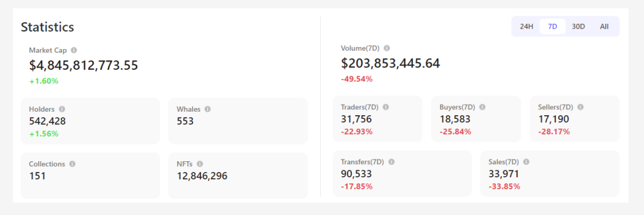Click the Market Cap value $4,845,812,773.55

83,65
